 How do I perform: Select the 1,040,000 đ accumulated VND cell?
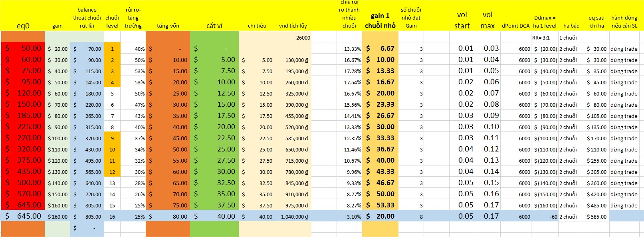[295, 217]
